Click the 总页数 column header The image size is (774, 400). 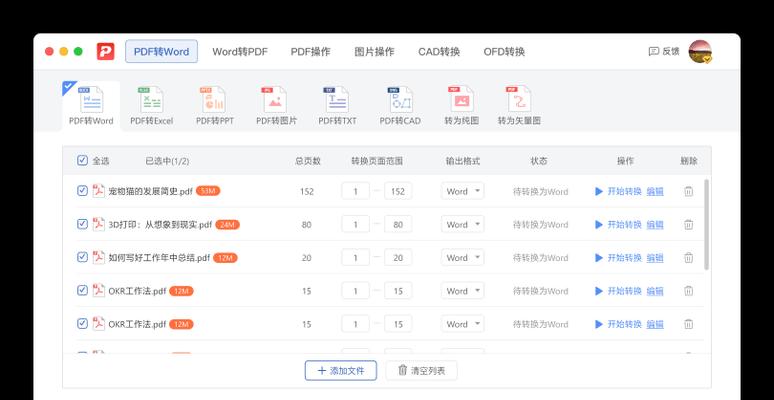[x=308, y=161]
